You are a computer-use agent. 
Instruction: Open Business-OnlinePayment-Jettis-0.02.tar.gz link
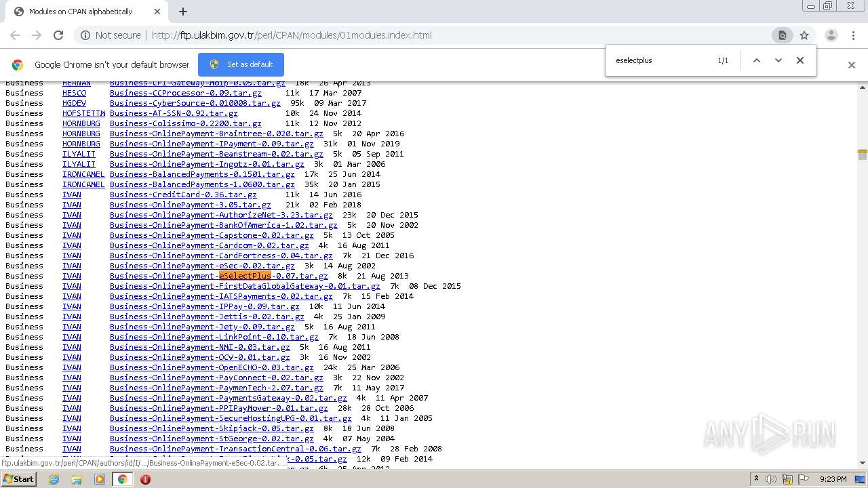click(x=207, y=317)
